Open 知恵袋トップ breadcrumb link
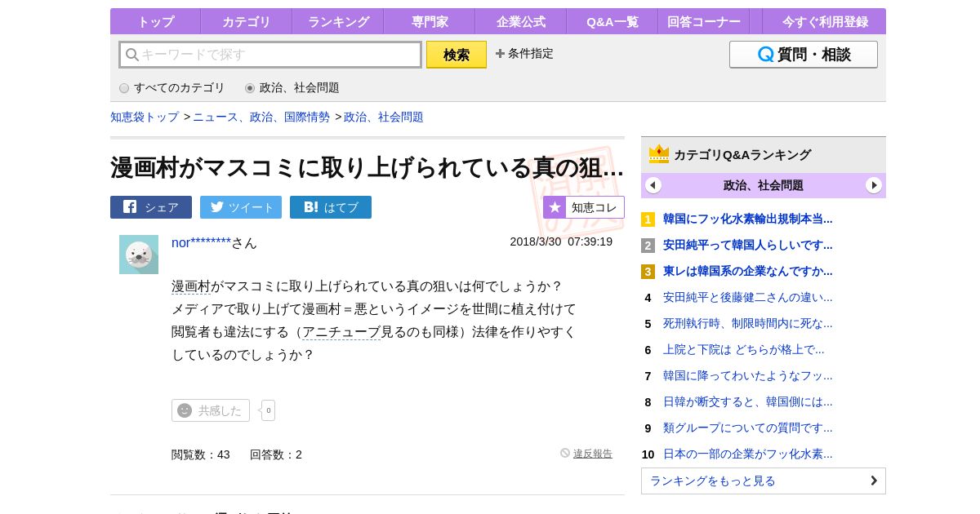Viewport: 980px width, 514px height. [x=145, y=117]
